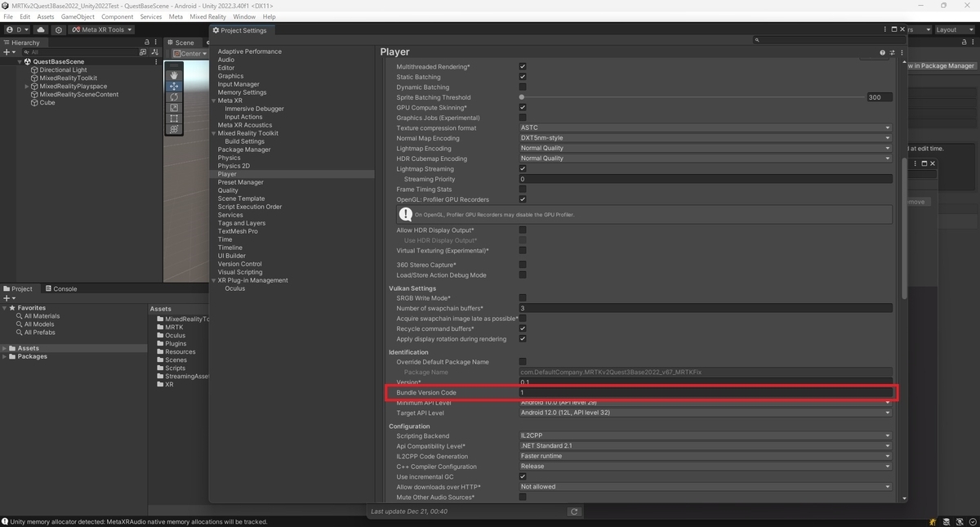The width and height of the screenshot is (980, 527).
Task: Disable Multithreaded Rendering checkbox
Action: pos(523,66)
